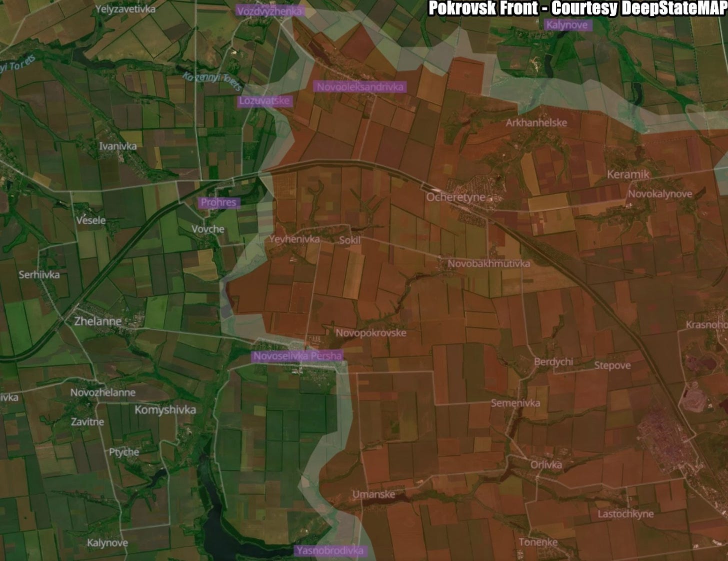
Task: Click the Kalynove highlighted label near the title
Action: (566, 24)
